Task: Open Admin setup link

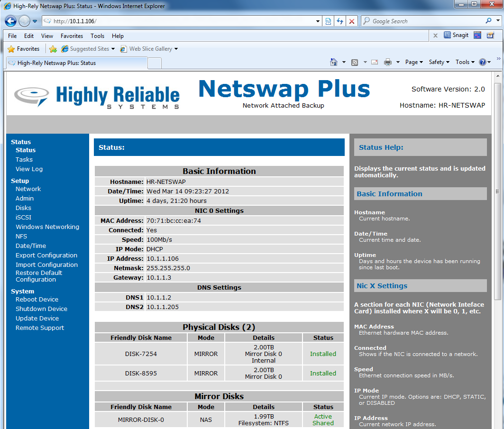Action: (x=25, y=199)
